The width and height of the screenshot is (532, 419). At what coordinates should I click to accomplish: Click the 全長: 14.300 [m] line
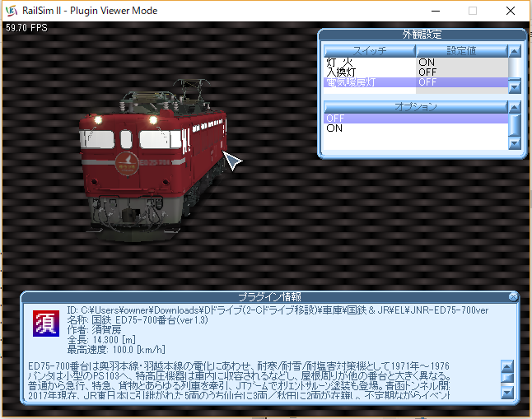[101, 340]
